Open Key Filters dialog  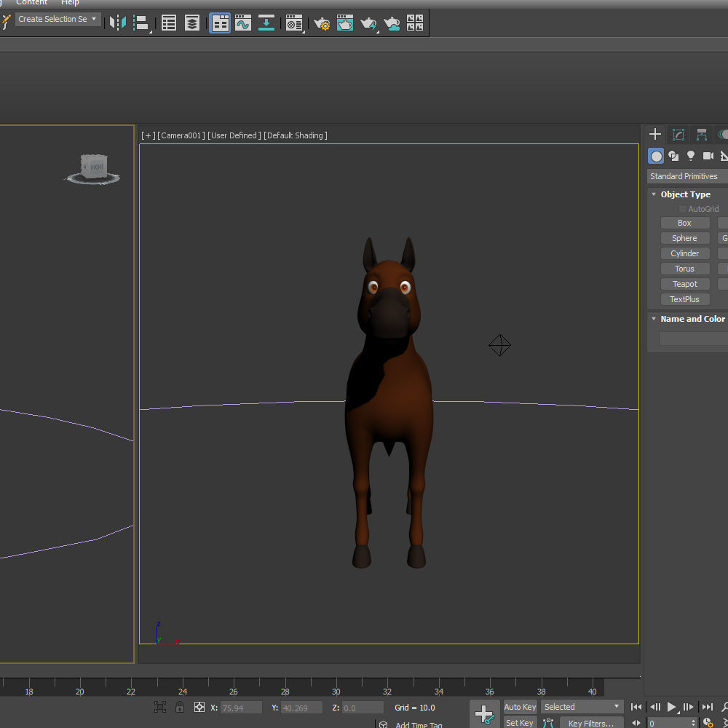[591, 723]
